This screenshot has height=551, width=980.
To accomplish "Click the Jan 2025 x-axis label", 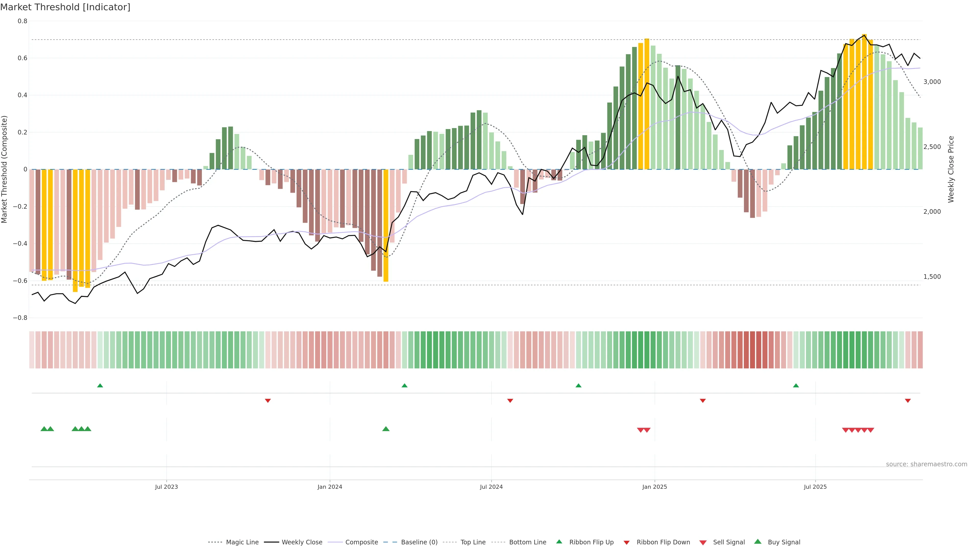I will (654, 487).
